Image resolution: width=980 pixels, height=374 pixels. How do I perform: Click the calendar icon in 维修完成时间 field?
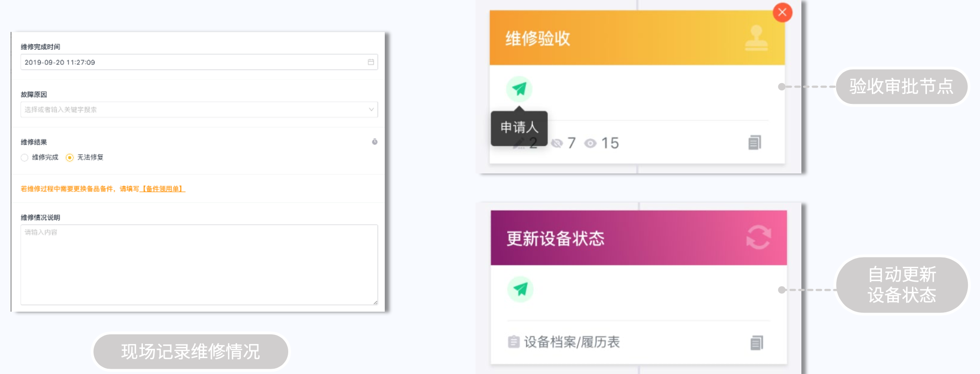[371, 62]
